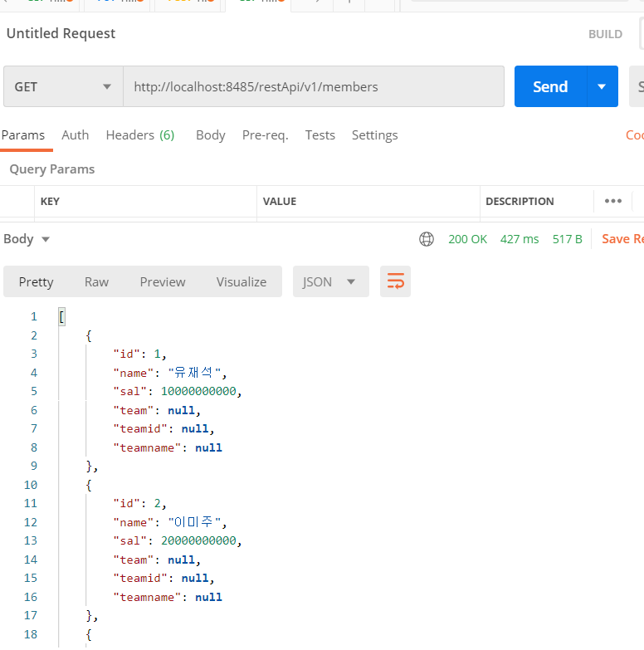The width and height of the screenshot is (644, 650).
Task: Click the network globe icon
Action: click(427, 239)
